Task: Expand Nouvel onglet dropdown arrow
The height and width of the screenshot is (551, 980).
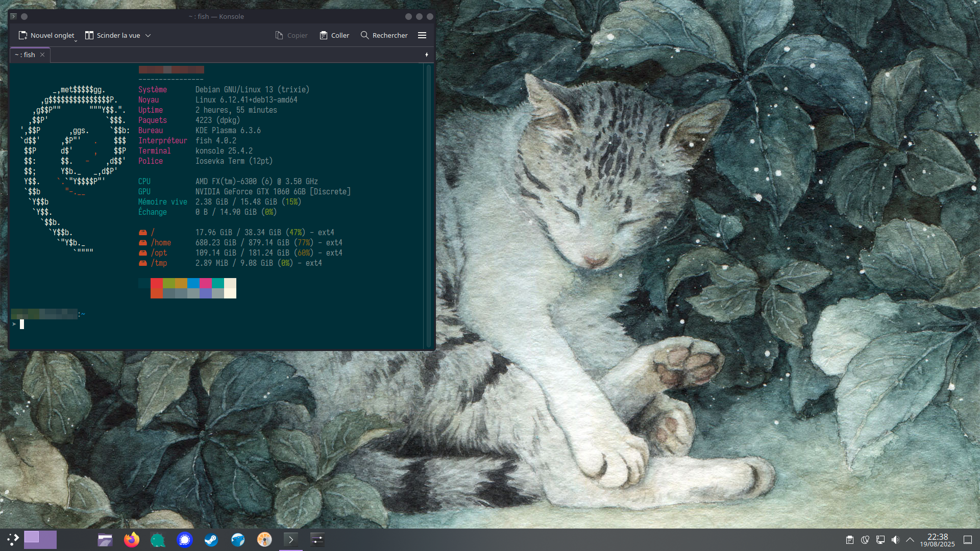Action: click(x=76, y=40)
